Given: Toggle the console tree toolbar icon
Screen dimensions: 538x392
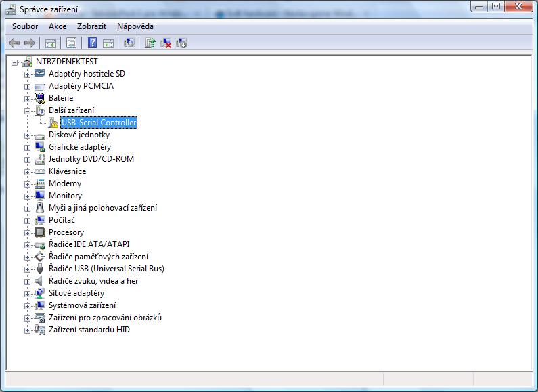Looking at the screenshot, I should (51, 43).
